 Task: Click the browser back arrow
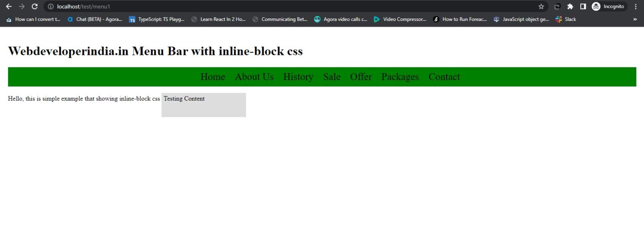pyautogui.click(x=9, y=6)
